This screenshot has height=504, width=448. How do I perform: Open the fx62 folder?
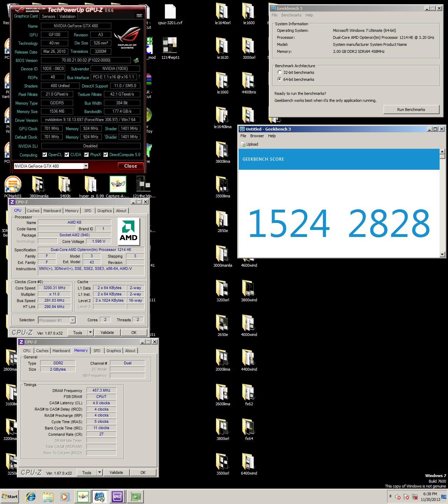pyautogui.click(x=249, y=395)
